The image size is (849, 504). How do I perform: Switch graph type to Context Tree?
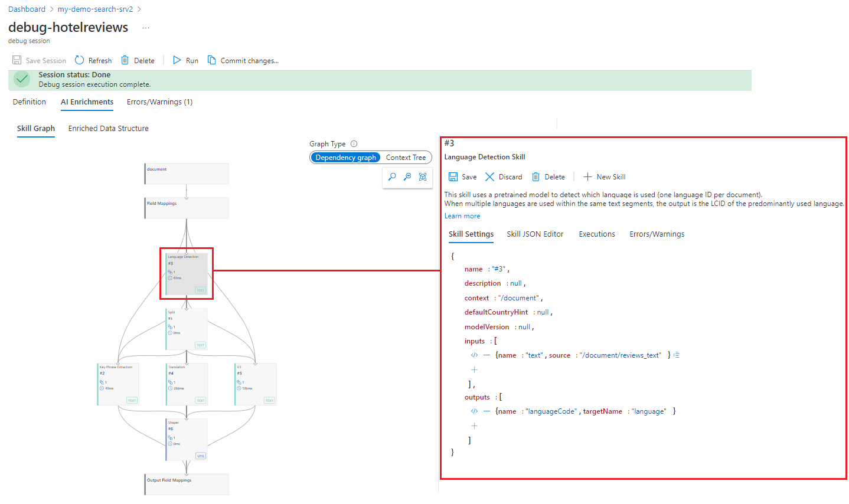tap(406, 158)
